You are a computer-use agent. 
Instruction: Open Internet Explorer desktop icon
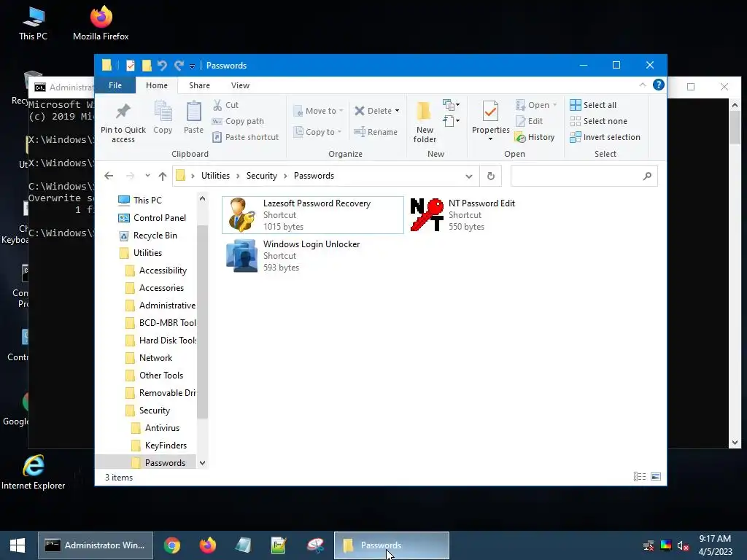[34, 472]
